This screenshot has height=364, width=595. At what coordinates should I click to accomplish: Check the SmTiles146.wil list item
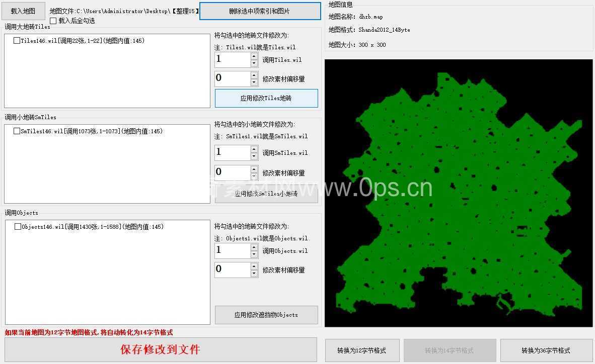[17, 131]
